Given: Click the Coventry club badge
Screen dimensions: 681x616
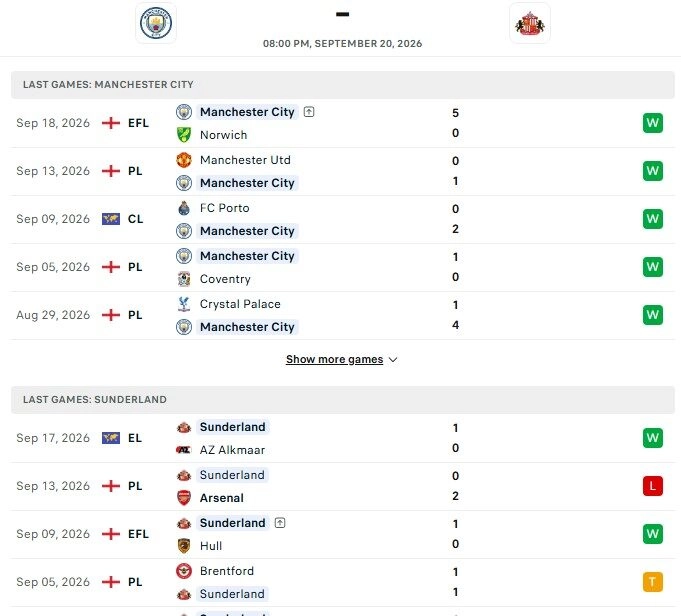Looking at the screenshot, I should [184, 279].
